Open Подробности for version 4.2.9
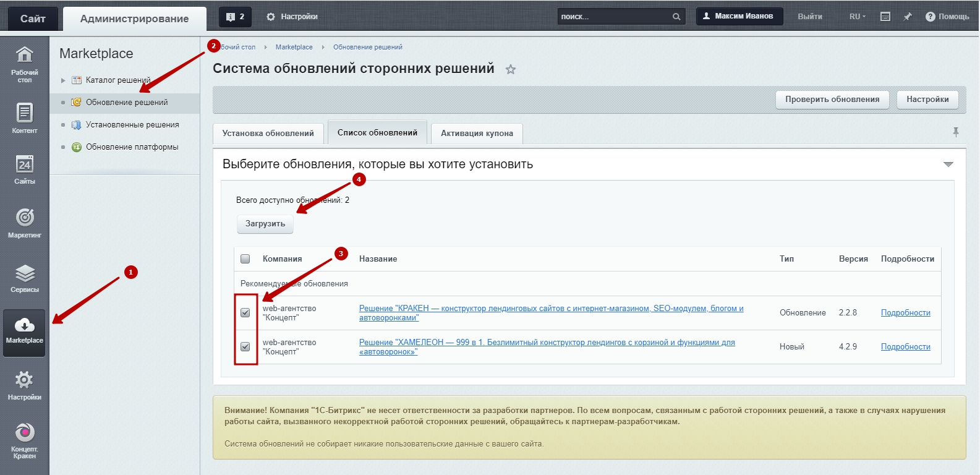The width and height of the screenshot is (980, 475). click(x=905, y=347)
